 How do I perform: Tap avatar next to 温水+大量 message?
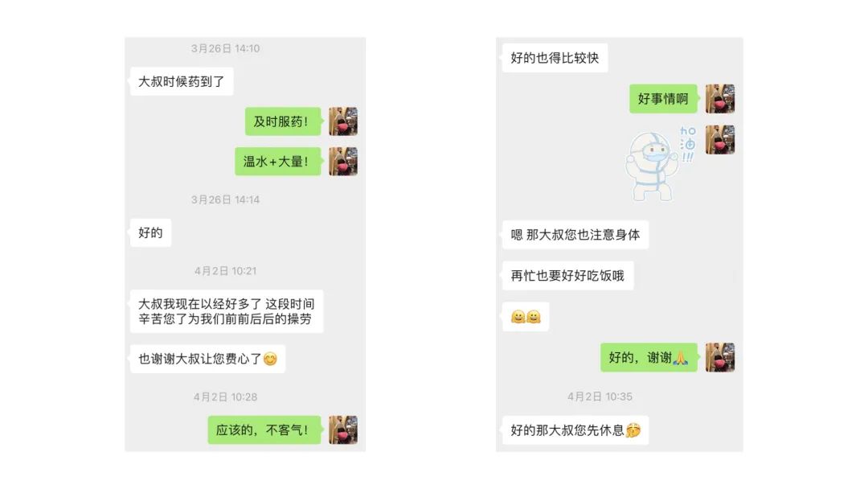click(x=343, y=161)
